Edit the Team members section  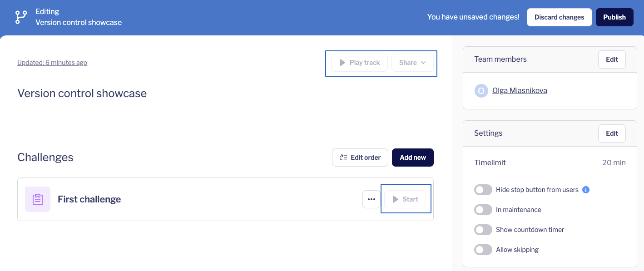(x=612, y=59)
